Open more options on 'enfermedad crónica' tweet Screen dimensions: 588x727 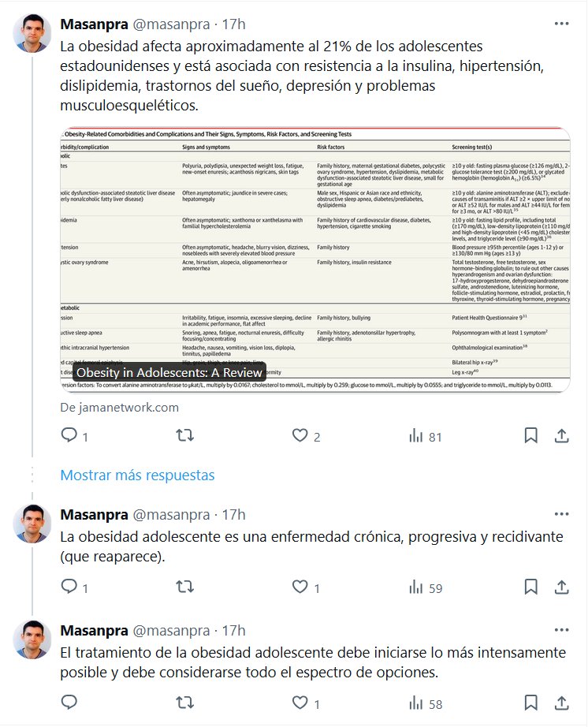click(561, 514)
